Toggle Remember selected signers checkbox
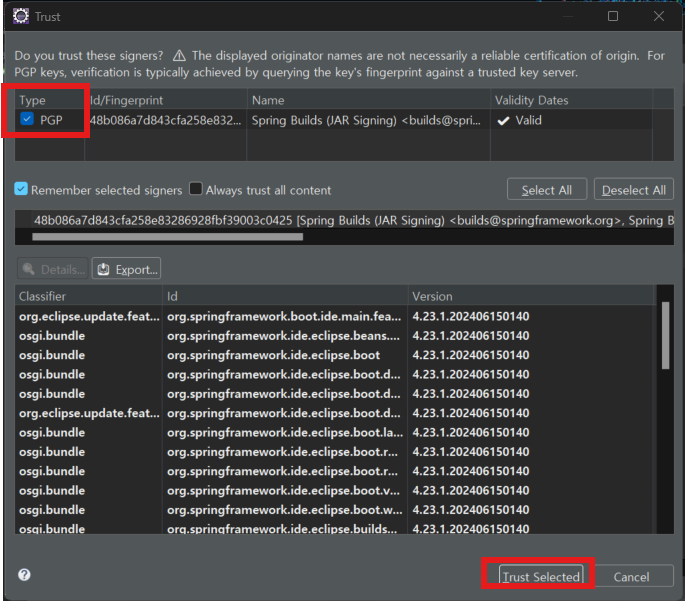 (x=21, y=189)
